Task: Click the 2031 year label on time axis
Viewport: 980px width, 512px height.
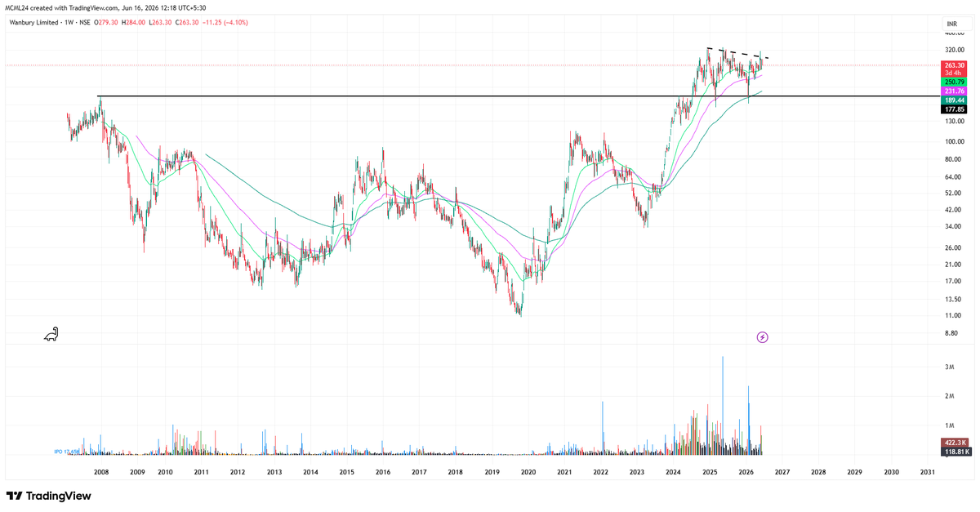Action: point(928,472)
